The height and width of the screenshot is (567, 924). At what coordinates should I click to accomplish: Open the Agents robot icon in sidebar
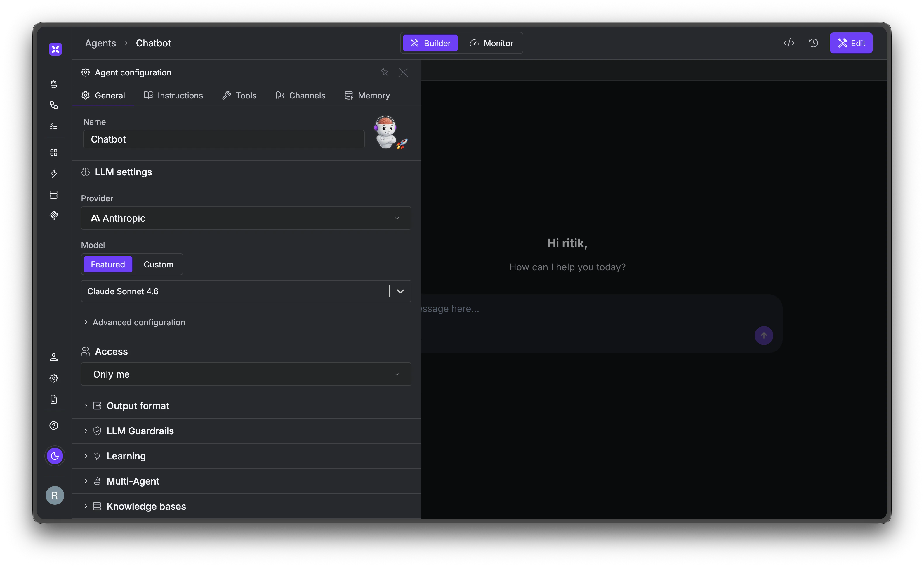coord(54,84)
